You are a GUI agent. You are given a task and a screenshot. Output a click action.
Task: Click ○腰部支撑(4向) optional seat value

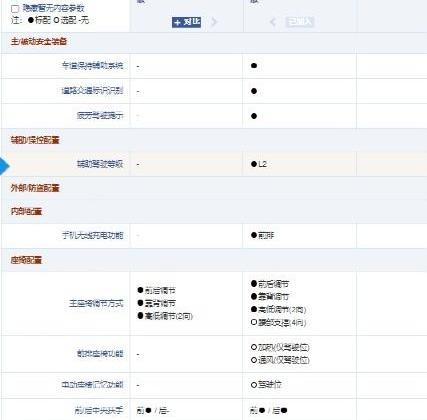coord(278,322)
